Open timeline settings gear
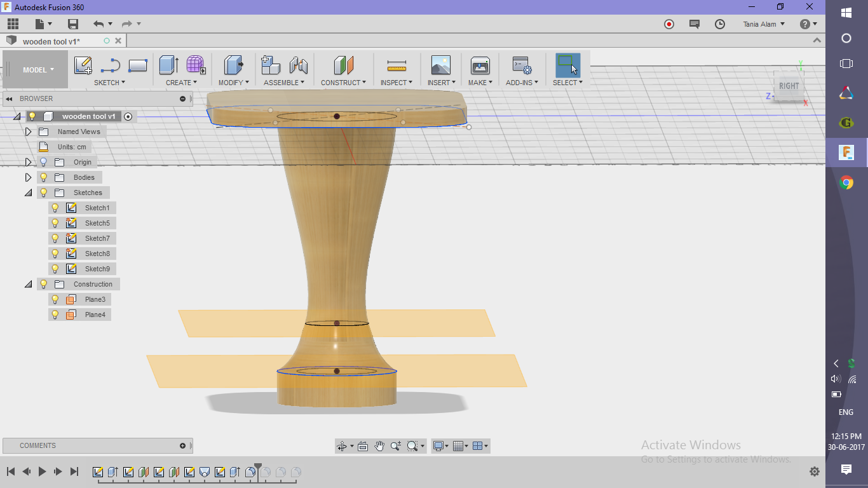 click(814, 471)
